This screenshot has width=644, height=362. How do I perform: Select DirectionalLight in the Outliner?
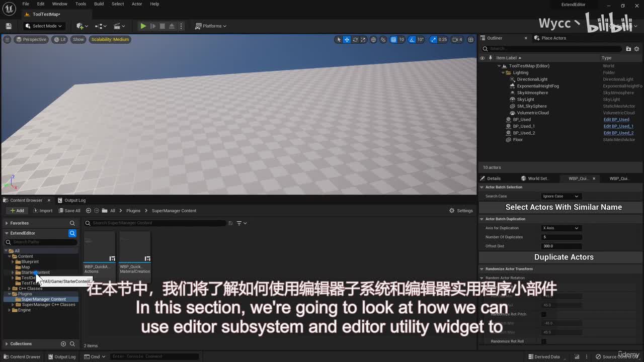[x=532, y=79]
